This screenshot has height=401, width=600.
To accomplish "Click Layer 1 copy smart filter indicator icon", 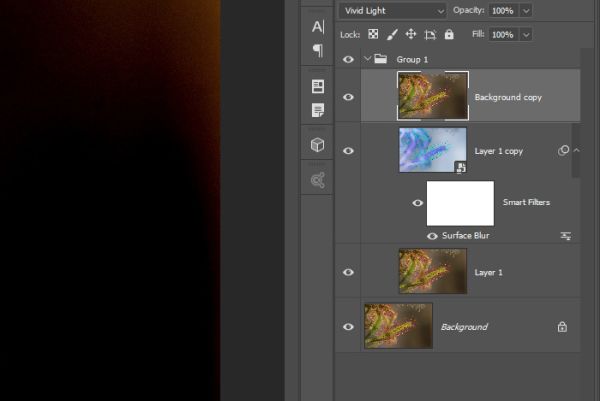I will 563,150.
